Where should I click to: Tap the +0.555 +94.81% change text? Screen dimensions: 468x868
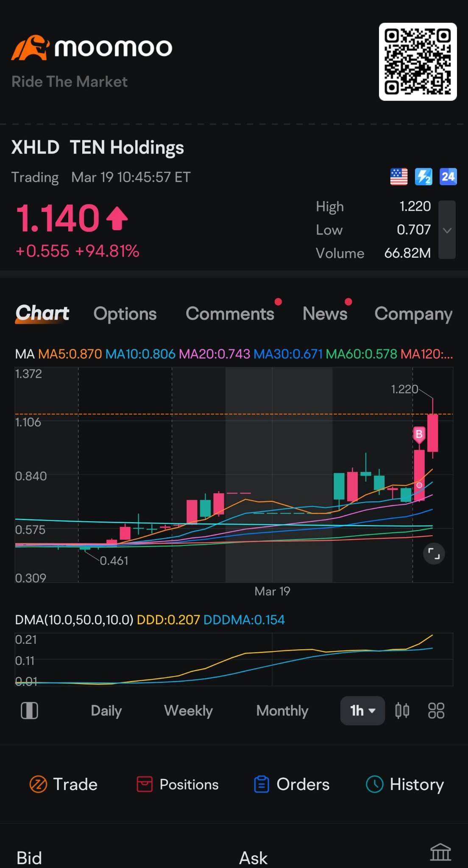[x=77, y=251]
